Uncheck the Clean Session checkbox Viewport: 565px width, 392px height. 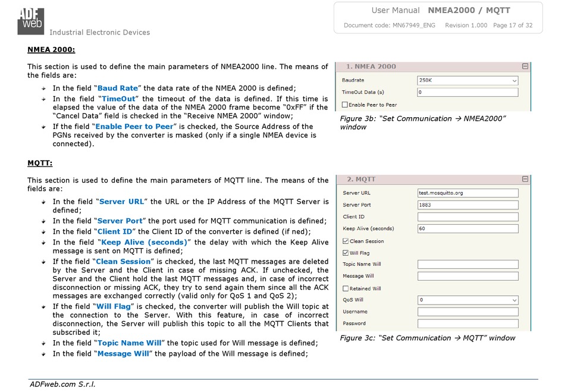pyautogui.click(x=346, y=241)
